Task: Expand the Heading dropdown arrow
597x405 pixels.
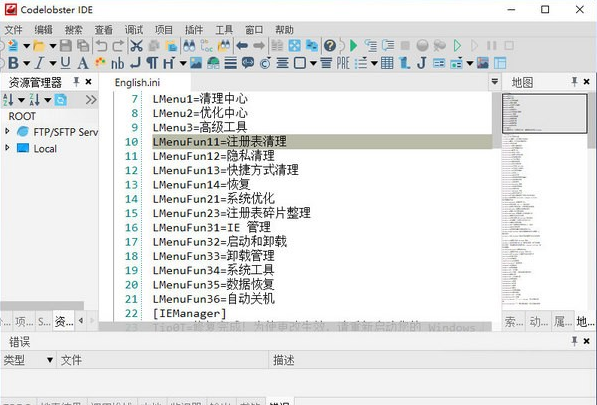Action: 183,63
